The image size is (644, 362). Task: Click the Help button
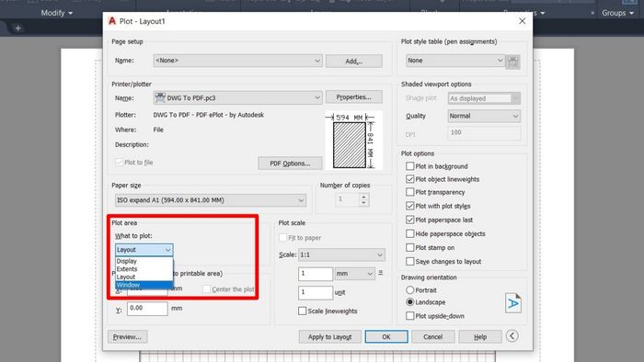click(480, 336)
